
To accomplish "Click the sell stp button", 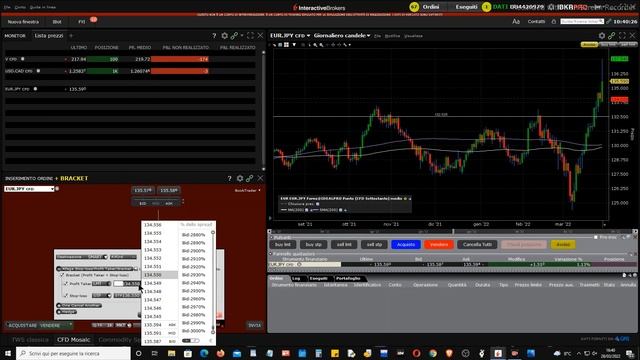I will click(374, 244).
